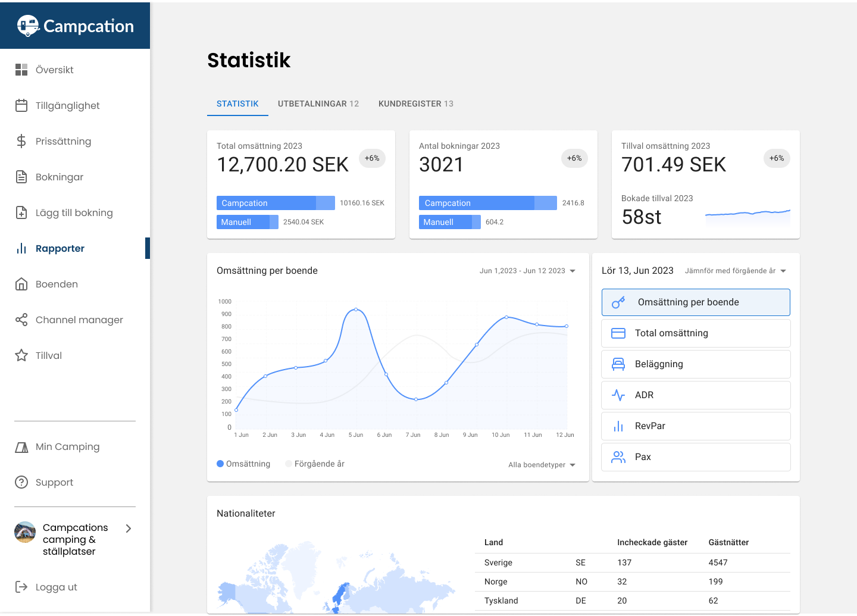This screenshot has height=616, width=857.
Task: Go to Bokningar in the sidebar
Action: pyautogui.click(x=59, y=177)
